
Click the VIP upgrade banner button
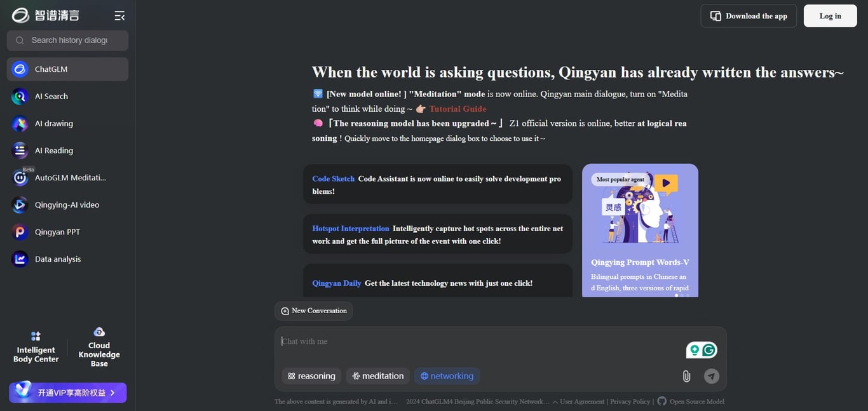coord(67,393)
